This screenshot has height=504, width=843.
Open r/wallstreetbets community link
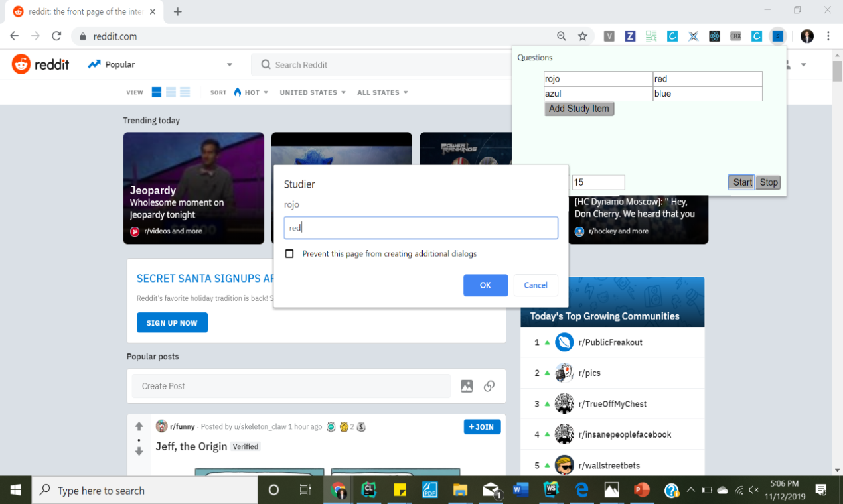click(x=609, y=465)
